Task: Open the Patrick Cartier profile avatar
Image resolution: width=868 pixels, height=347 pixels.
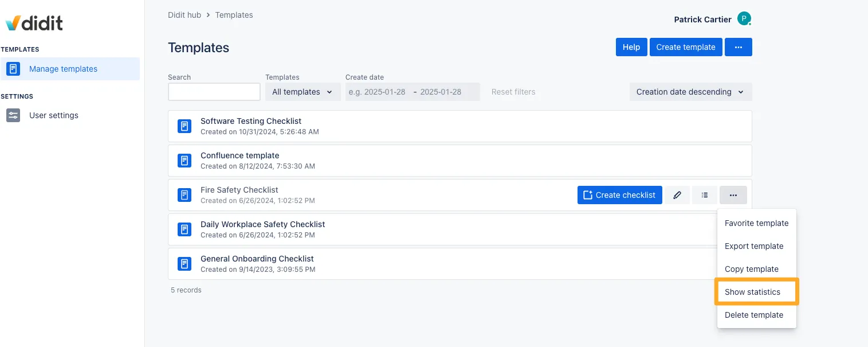Action: point(744,19)
